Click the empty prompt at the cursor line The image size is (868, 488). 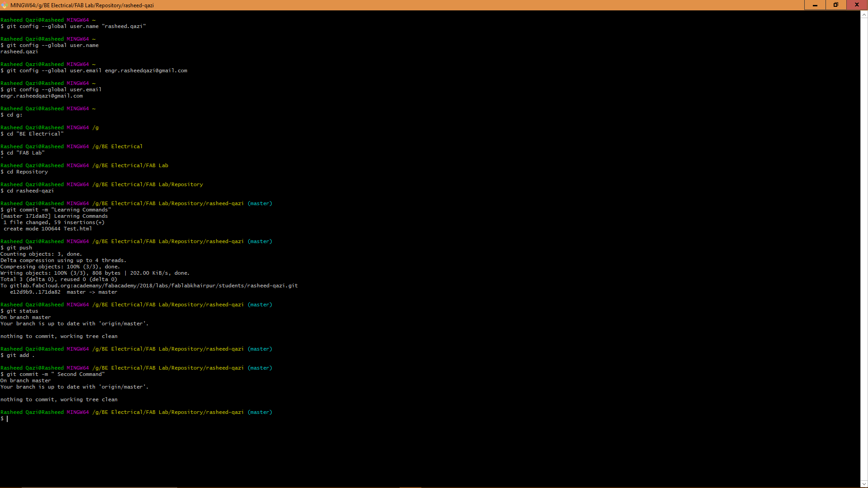[7, 419]
